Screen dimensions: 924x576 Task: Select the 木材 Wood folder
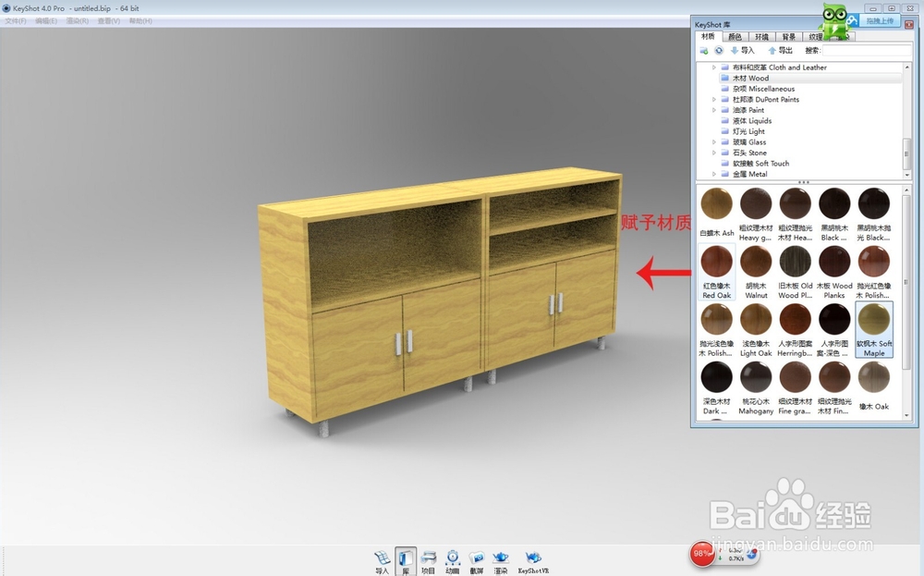point(750,78)
